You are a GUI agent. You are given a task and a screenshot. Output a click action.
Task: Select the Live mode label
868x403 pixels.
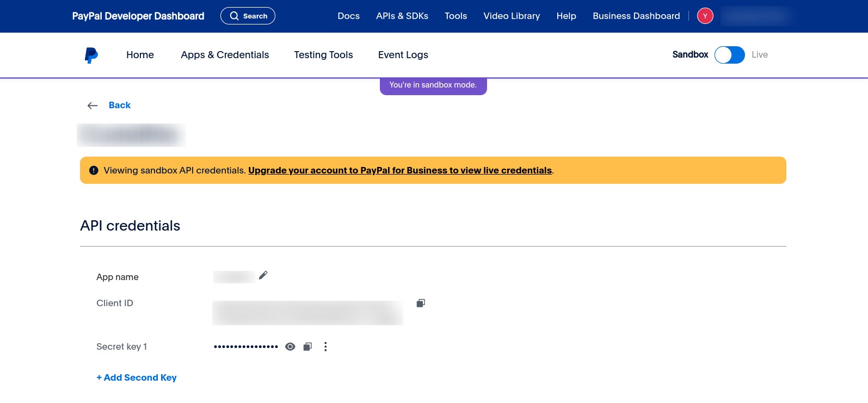pos(760,54)
